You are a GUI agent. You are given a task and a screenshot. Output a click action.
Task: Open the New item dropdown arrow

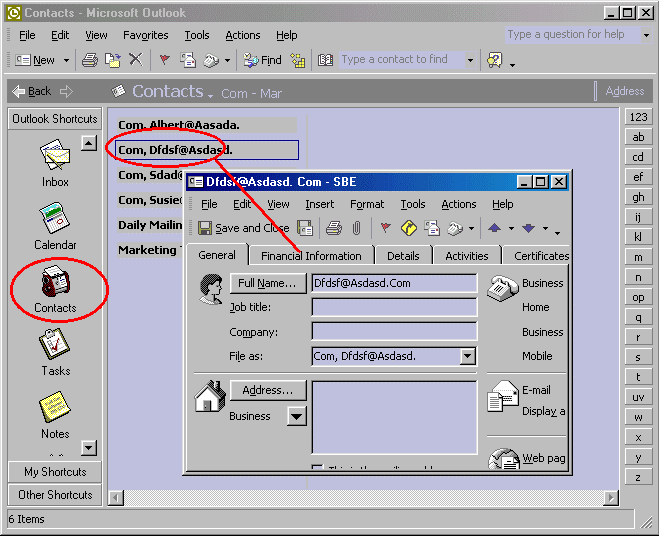point(67,60)
